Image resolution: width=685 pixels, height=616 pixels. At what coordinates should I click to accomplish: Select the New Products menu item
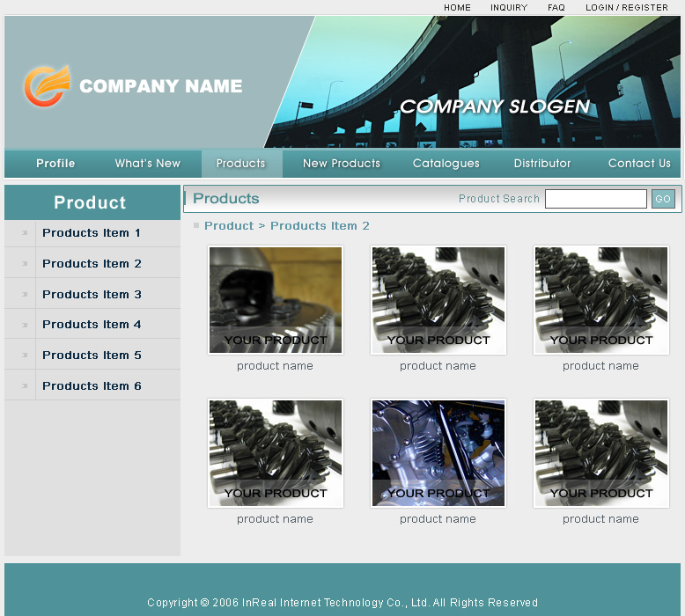coord(342,164)
